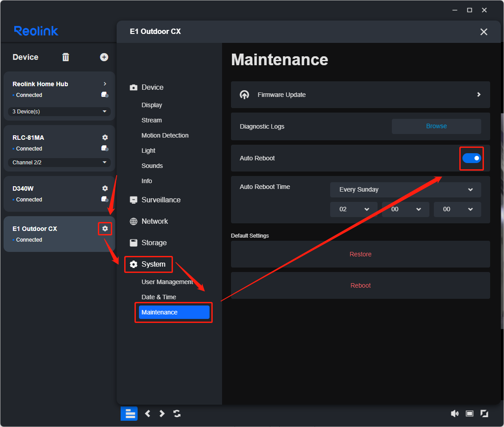Open D340W settings gear
The height and width of the screenshot is (427, 504).
[x=105, y=188]
